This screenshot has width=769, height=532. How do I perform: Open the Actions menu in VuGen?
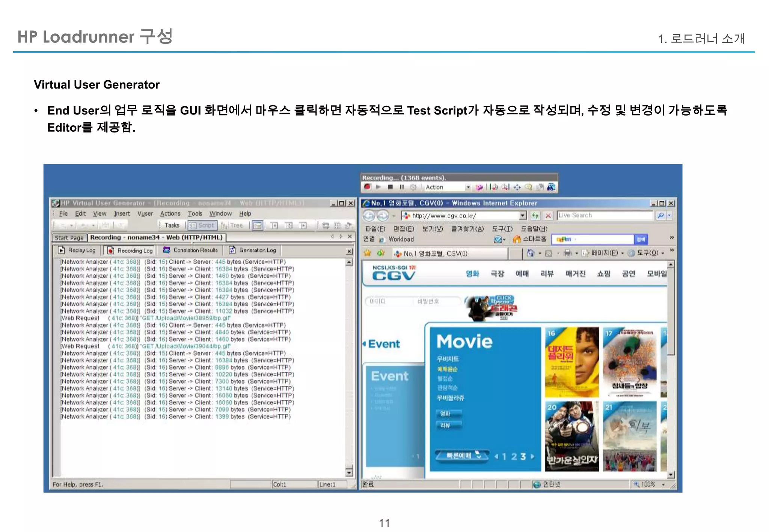click(170, 213)
